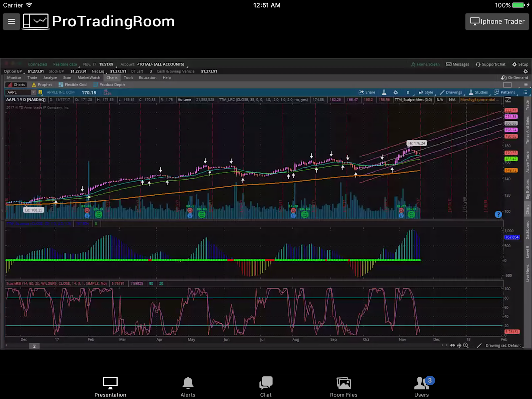Click the MovAvgExponential study label
The height and width of the screenshot is (399, 532).
(x=479, y=100)
